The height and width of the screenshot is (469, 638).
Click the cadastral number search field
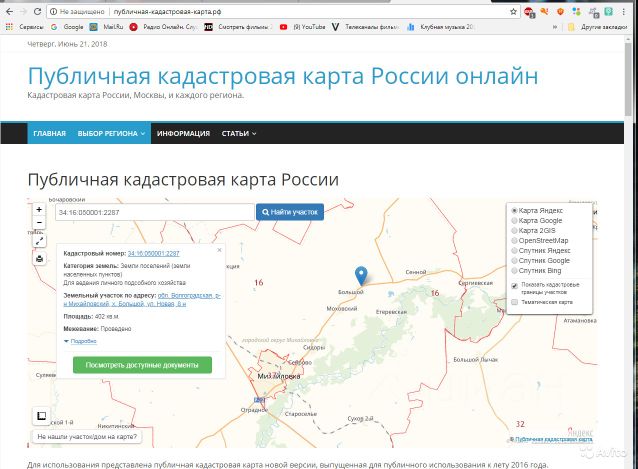154,212
